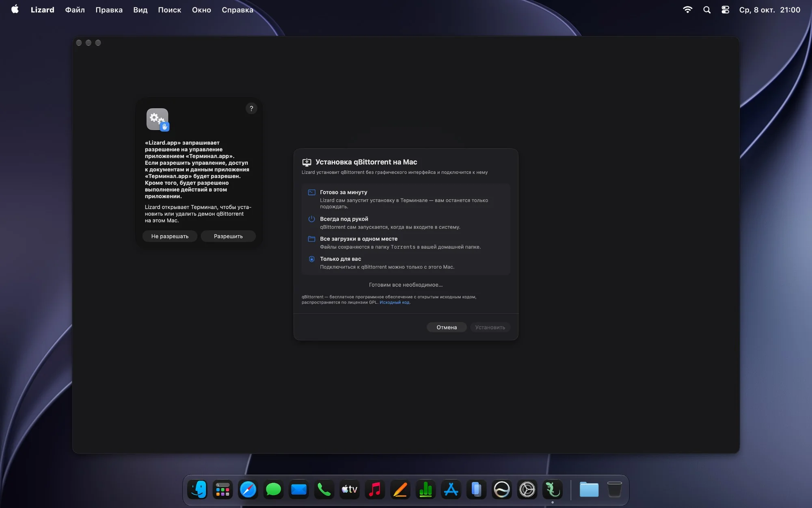Viewport: 812px width, 508px height.
Task: Click the Не разрешать button
Action: pyautogui.click(x=170, y=236)
